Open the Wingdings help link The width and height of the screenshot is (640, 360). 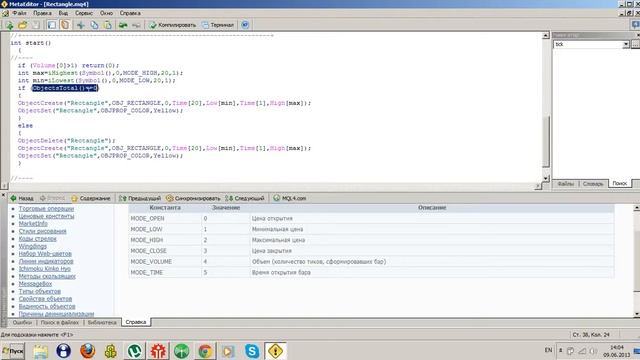point(33,247)
